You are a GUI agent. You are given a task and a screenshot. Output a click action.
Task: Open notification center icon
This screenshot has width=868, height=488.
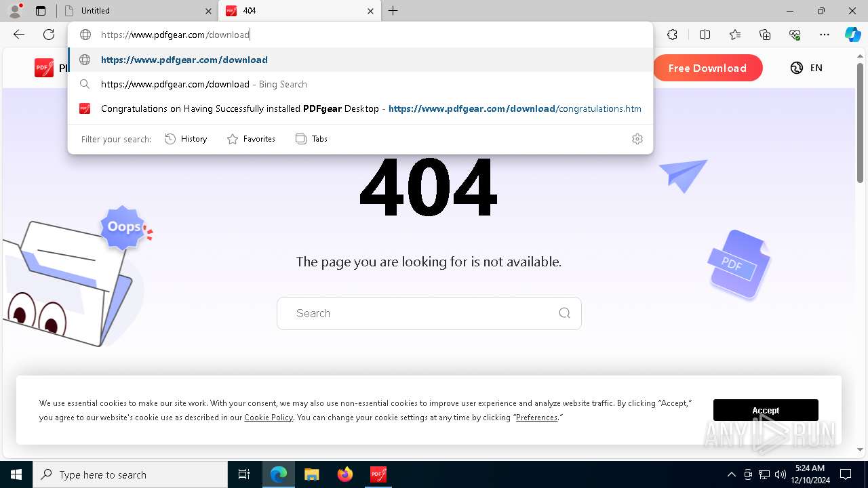tap(846, 474)
